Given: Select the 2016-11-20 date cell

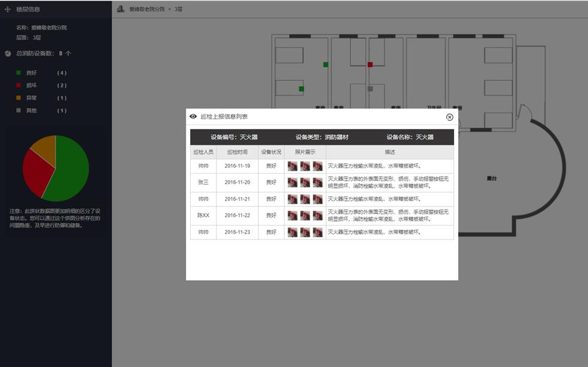Looking at the screenshot, I should click(237, 183).
